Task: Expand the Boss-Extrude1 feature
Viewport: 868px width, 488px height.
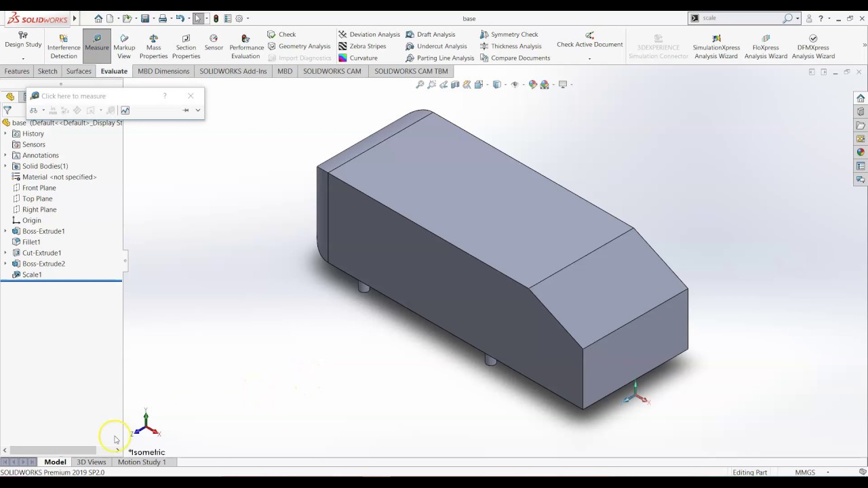Action: tap(5, 231)
